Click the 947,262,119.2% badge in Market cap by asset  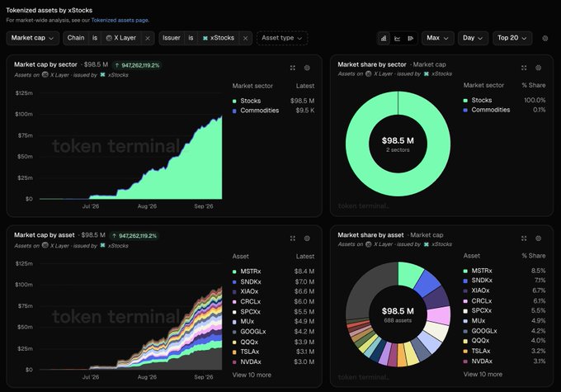click(134, 235)
